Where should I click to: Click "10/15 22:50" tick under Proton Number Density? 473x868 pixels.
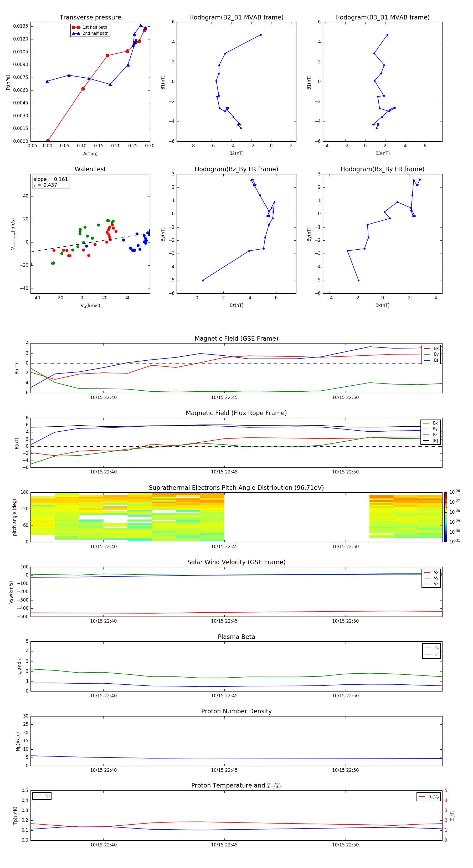coord(345,770)
